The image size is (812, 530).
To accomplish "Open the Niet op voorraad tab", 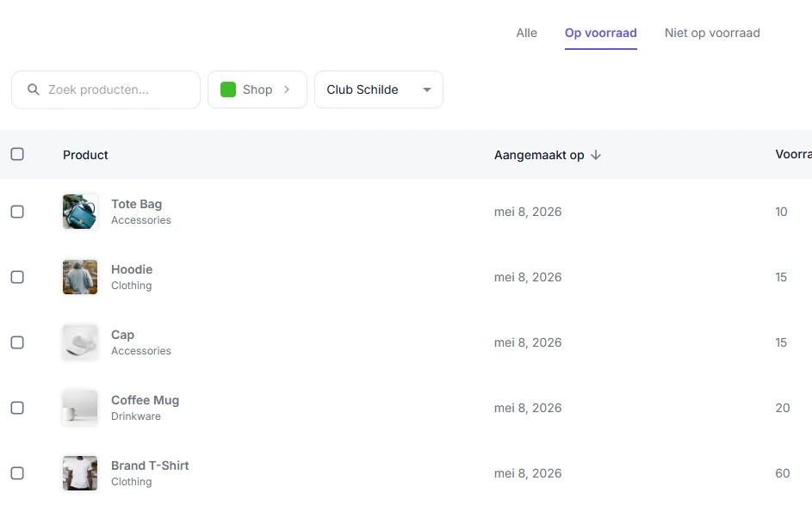I will coord(712,33).
